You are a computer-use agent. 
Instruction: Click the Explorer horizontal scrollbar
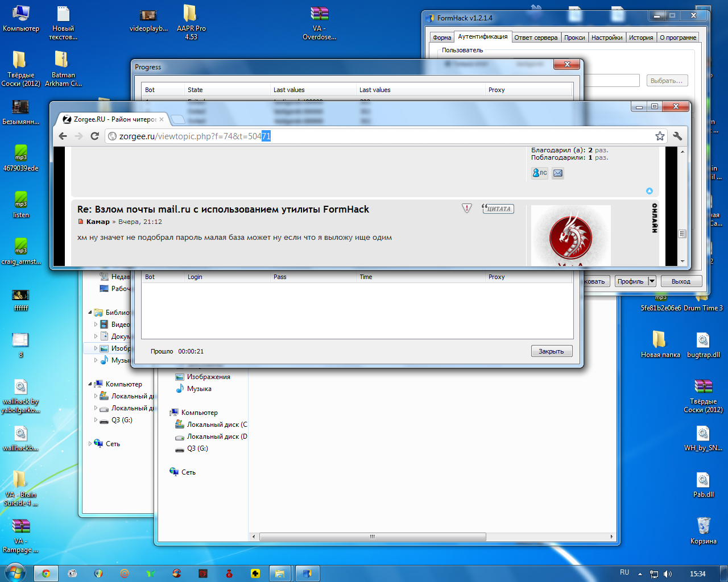(373, 537)
